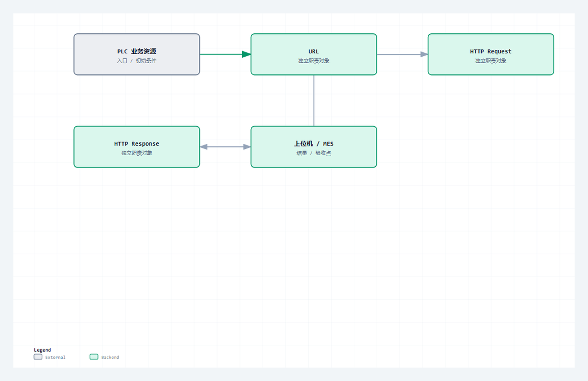Select the PLC 业务资源 node
Viewport: 588px width, 381px height.
[x=137, y=54]
